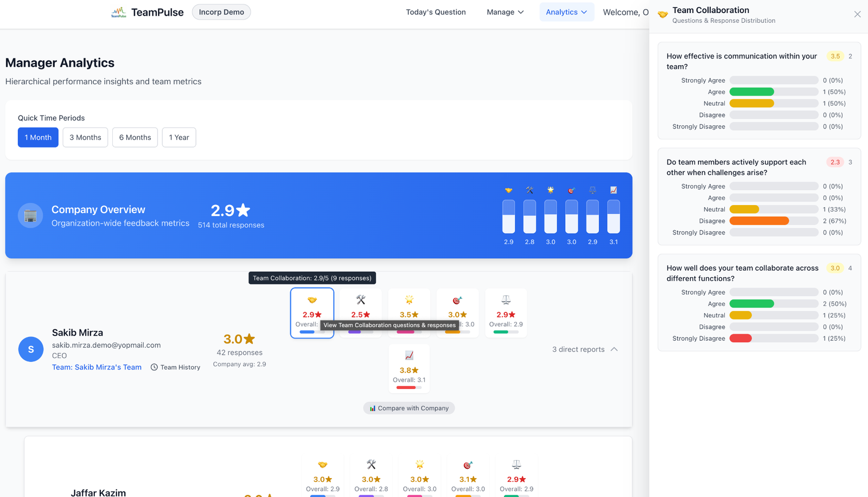The height and width of the screenshot is (497, 868).
Task: Open the Team: Sakib Mirza's Team link
Action: point(97,367)
